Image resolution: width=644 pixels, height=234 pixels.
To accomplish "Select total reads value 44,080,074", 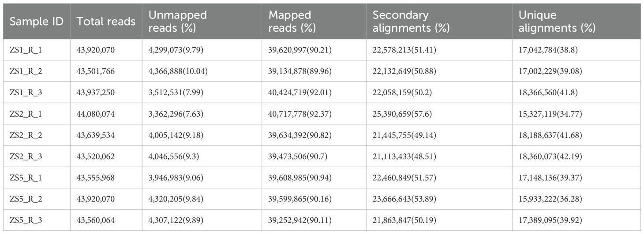I will click(x=96, y=114).
